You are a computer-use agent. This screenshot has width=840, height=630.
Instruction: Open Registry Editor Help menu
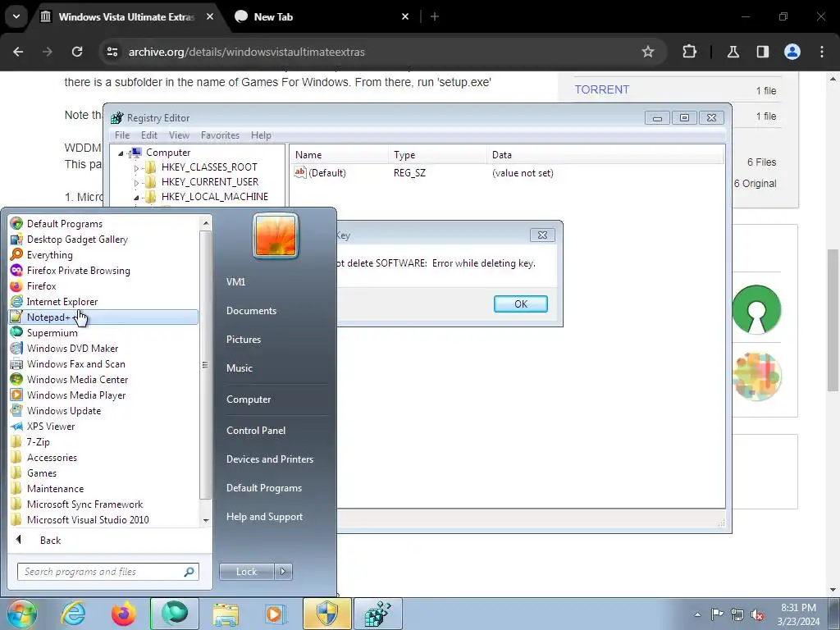261,135
